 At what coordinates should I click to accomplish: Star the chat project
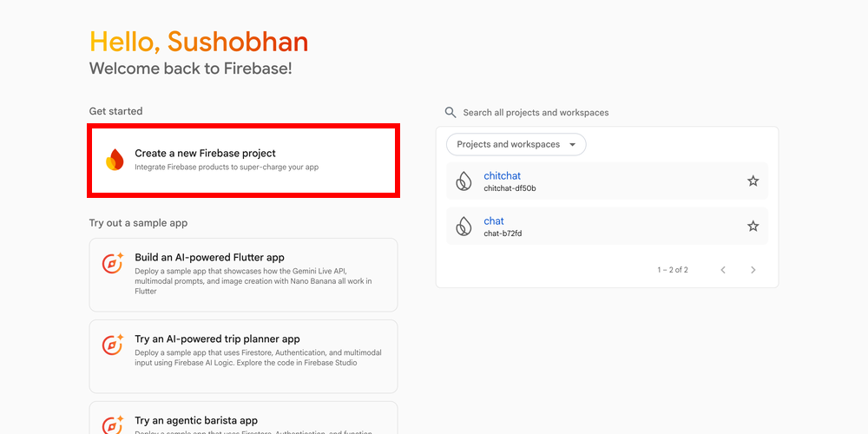[x=753, y=227]
